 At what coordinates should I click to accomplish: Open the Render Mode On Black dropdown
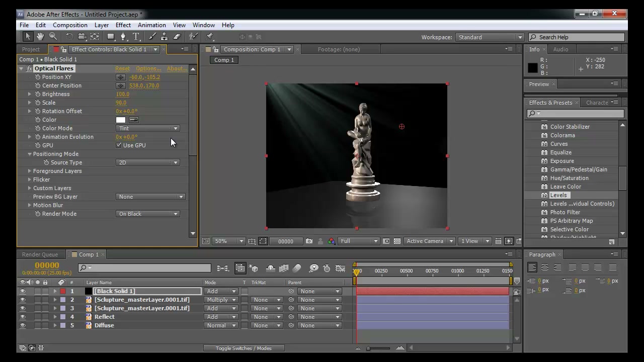click(148, 214)
